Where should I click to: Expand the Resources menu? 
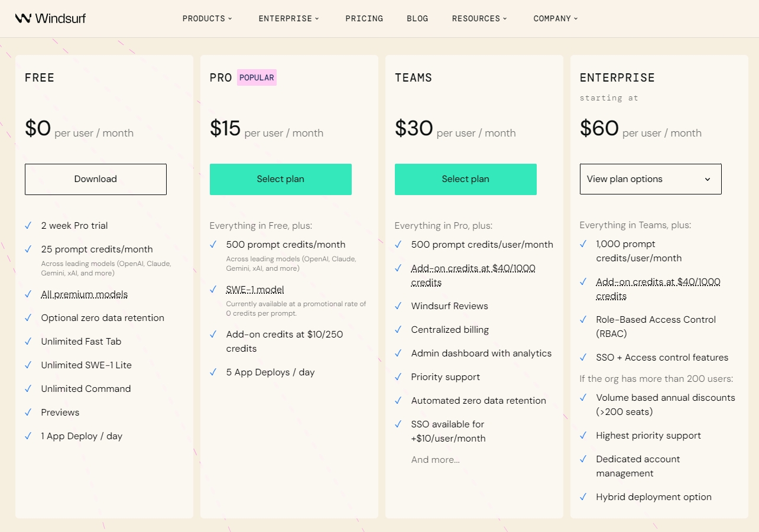click(480, 18)
